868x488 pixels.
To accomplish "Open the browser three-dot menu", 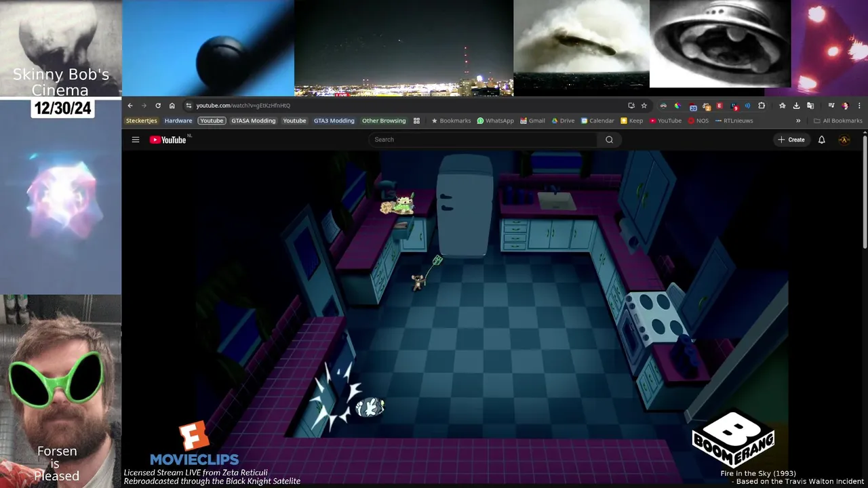I will pyautogui.click(x=859, y=106).
